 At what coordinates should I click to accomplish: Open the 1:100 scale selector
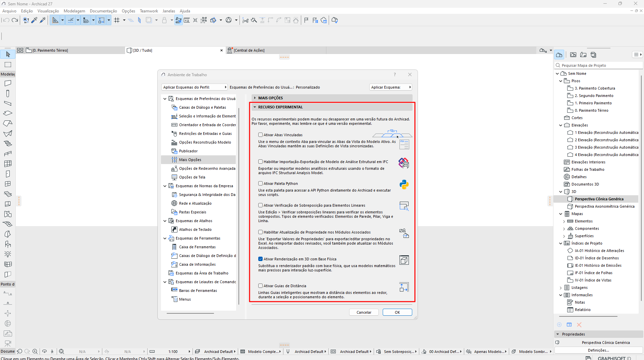[173, 352]
